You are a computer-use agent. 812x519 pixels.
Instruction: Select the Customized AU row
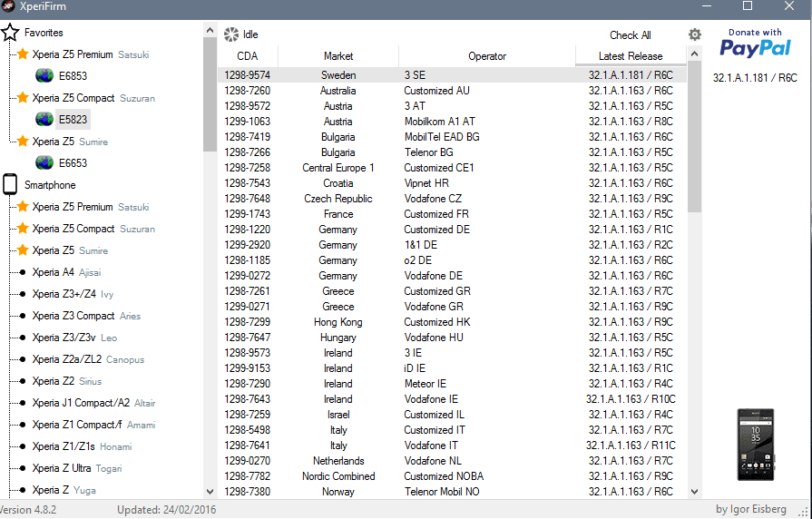452,91
